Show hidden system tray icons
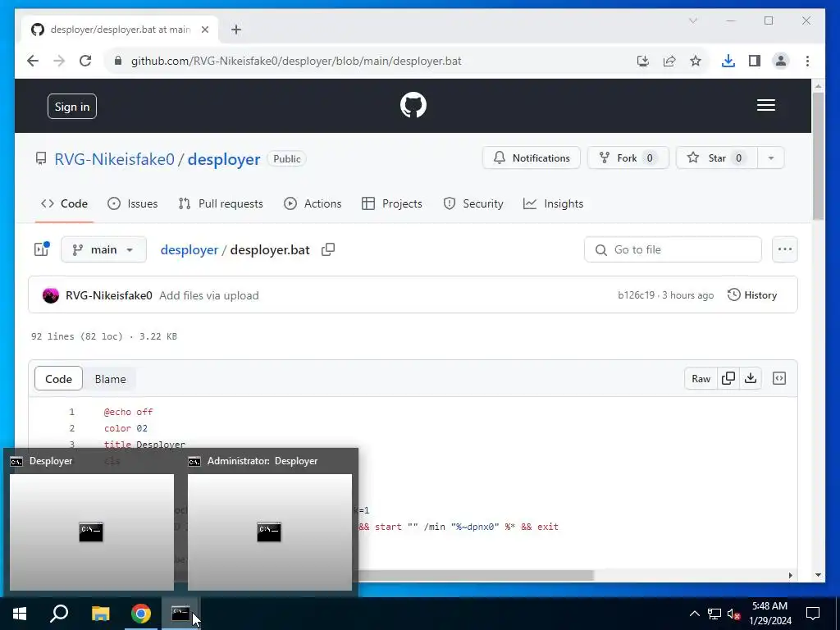 (x=694, y=614)
